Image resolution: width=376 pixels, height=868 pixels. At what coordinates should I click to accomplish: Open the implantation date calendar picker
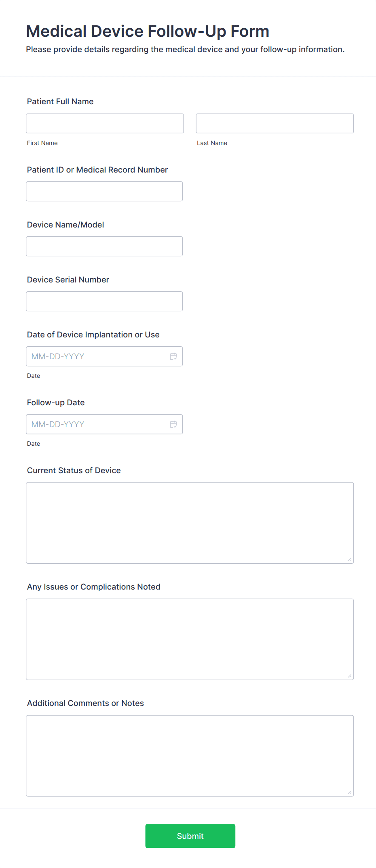173,356
